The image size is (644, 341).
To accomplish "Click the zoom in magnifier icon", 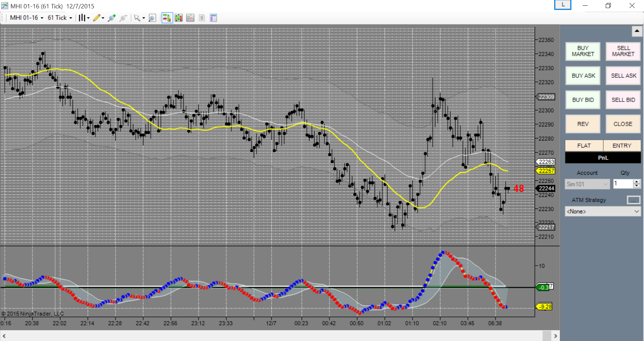I will click(x=111, y=18).
